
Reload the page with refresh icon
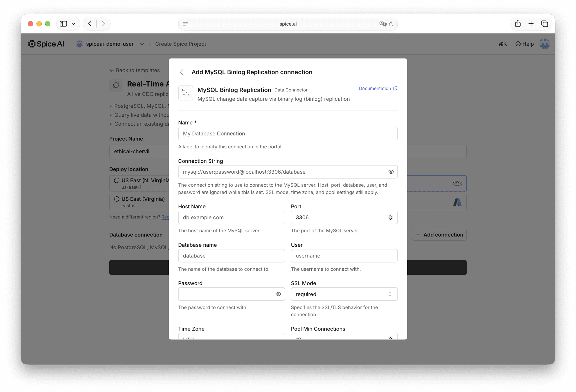[391, 24]
